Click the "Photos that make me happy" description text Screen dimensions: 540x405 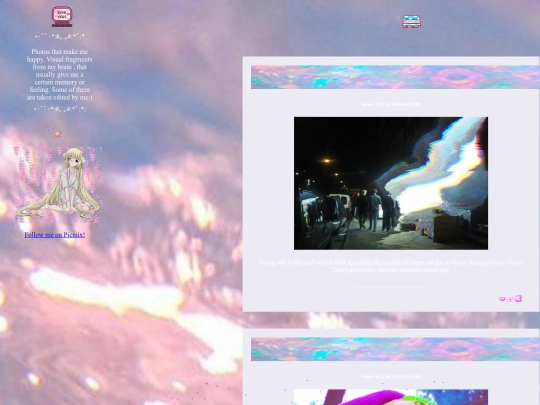60,74
